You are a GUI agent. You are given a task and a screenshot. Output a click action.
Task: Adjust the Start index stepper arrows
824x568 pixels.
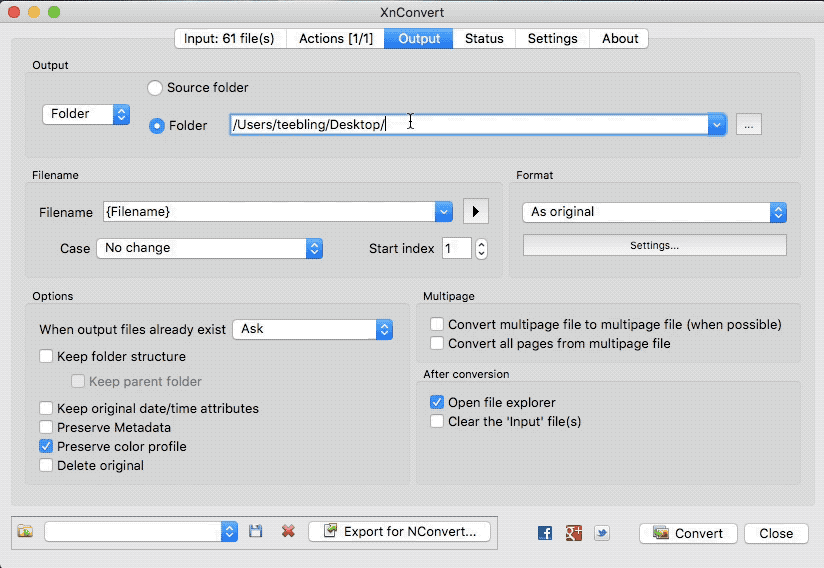tap(481, 249)
